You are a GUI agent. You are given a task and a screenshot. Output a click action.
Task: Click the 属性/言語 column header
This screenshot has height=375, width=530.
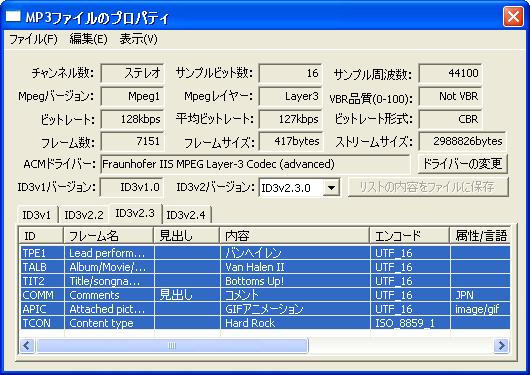[x=480, y=236]
